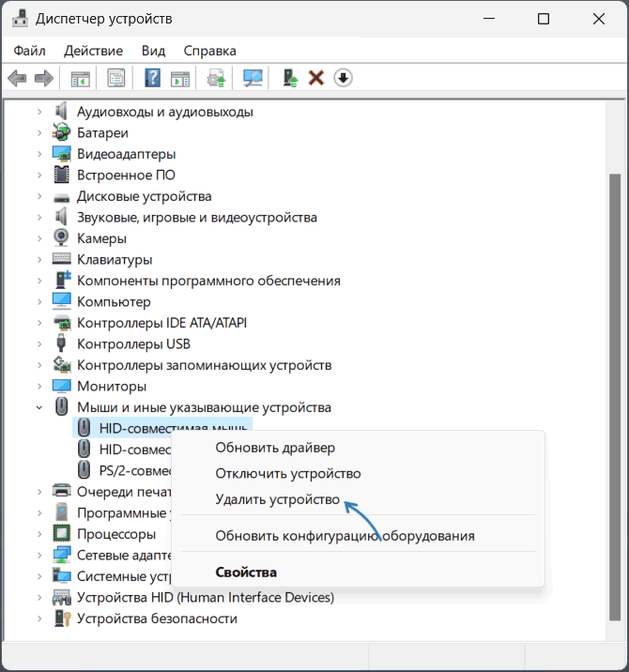This screenshot has height=672, width=629.
Task: Expand the Компьютер tree node
Action: 39,302
